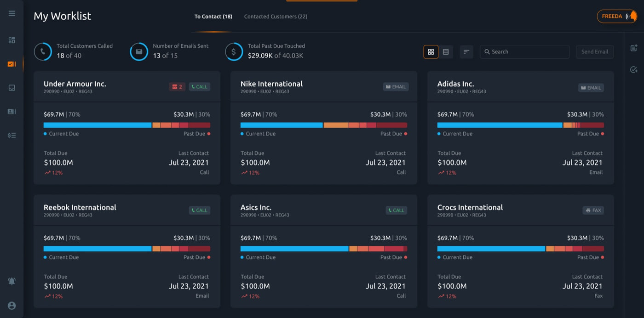Image resolution: width=644 pixels, height=318 pixels.
Task: Click the EMAIL tag on Nike International
Action: tap(396, 86)
